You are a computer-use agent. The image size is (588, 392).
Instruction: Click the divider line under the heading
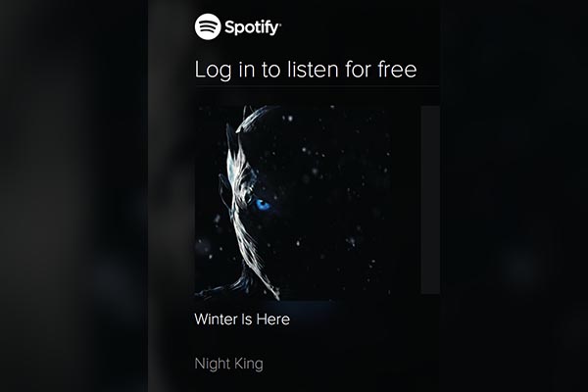click(317, 86)
